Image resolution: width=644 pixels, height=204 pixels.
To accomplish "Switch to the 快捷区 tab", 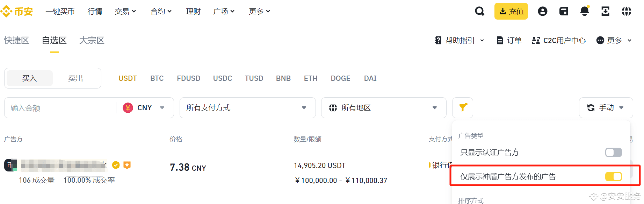I will coord(16,41).
